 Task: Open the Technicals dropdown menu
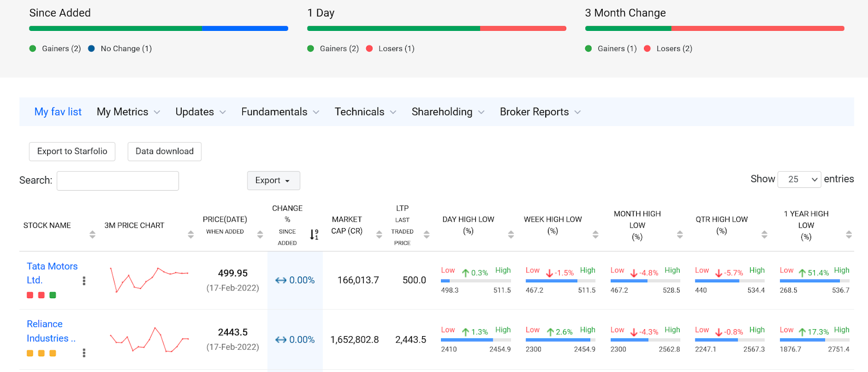[x=366, y=112]
